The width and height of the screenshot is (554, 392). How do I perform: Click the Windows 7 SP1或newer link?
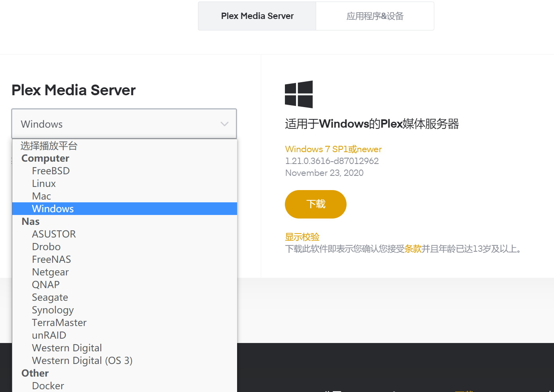click(334, 149)
